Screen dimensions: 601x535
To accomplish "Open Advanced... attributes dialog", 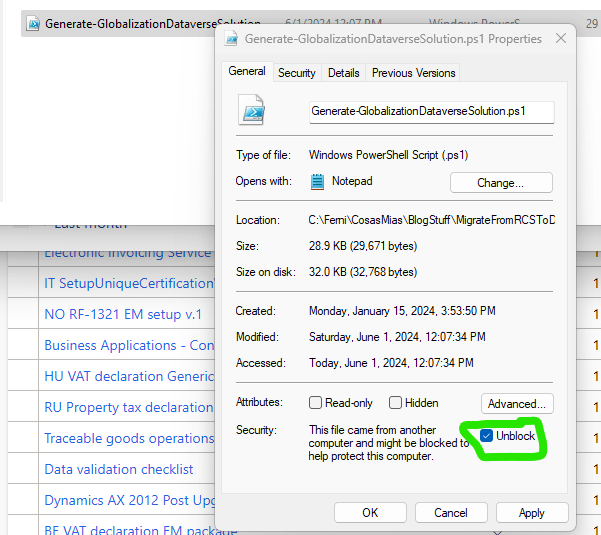I will (517, 404).
